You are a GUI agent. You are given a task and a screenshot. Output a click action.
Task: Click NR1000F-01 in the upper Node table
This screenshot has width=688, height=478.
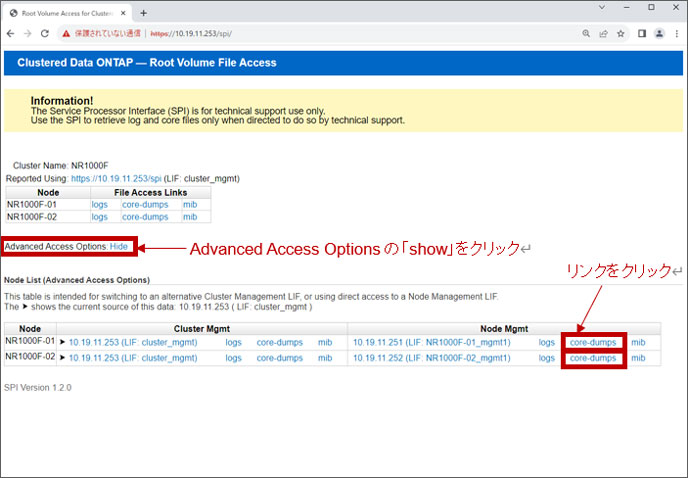32,205
